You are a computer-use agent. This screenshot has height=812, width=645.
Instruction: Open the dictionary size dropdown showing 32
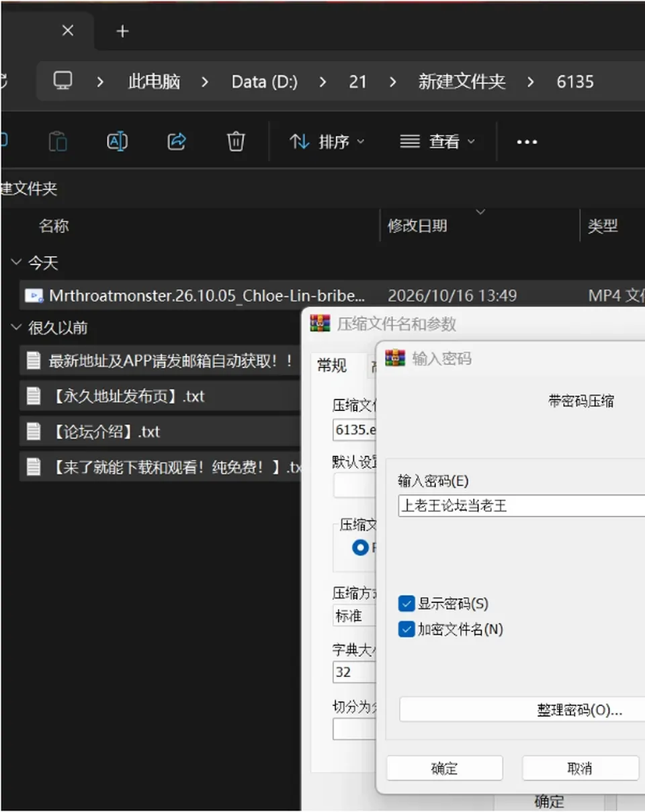353,672
